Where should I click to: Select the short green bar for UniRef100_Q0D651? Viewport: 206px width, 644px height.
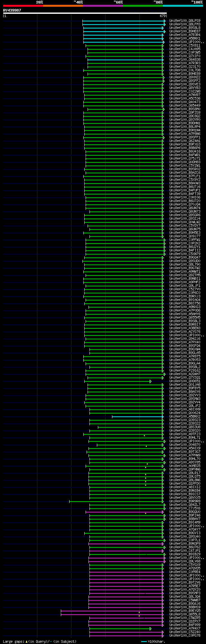[x=118, y=381]
